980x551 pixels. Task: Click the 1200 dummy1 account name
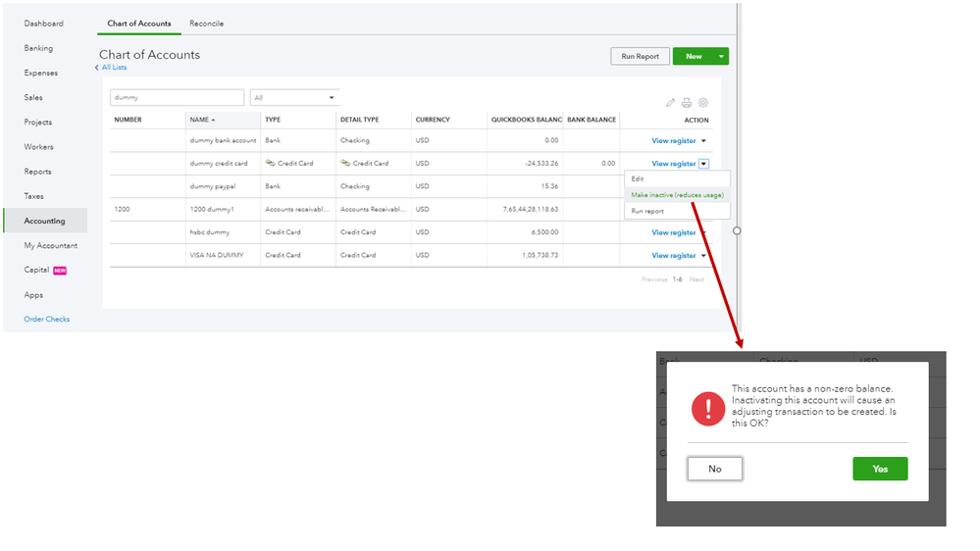tap(212, 209)
